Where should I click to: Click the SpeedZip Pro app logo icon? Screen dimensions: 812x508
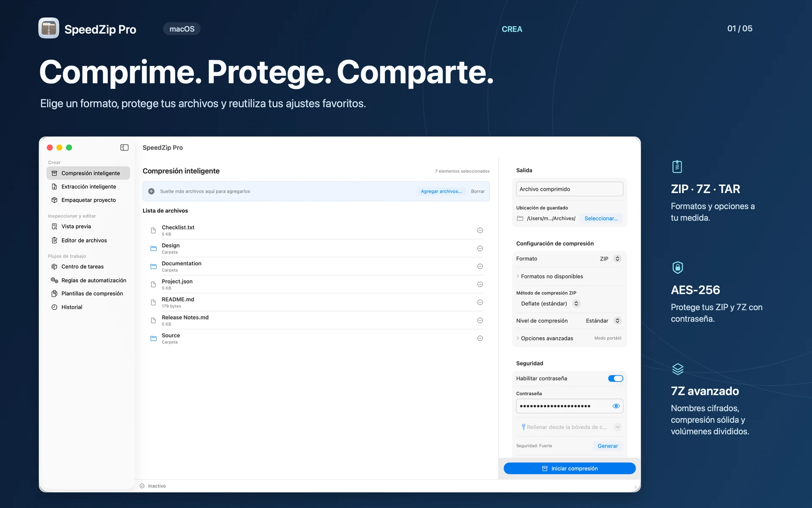coord(49,28)
